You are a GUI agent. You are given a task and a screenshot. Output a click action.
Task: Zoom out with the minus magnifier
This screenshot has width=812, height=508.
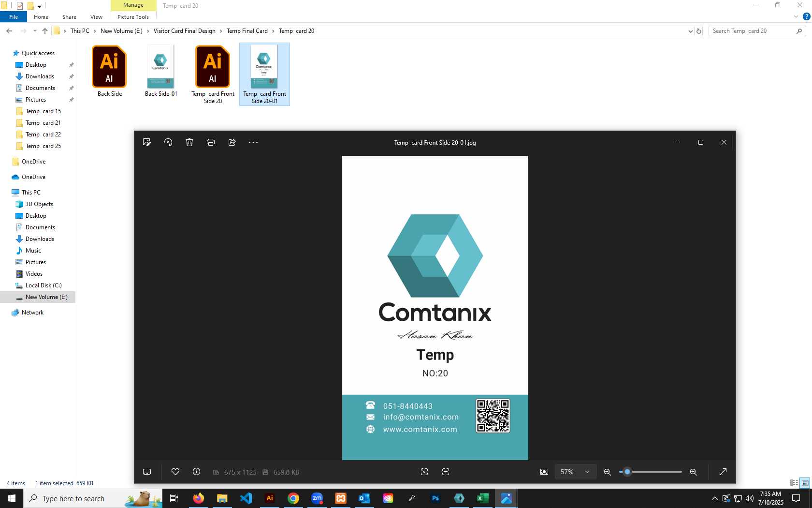coord(608,472)
